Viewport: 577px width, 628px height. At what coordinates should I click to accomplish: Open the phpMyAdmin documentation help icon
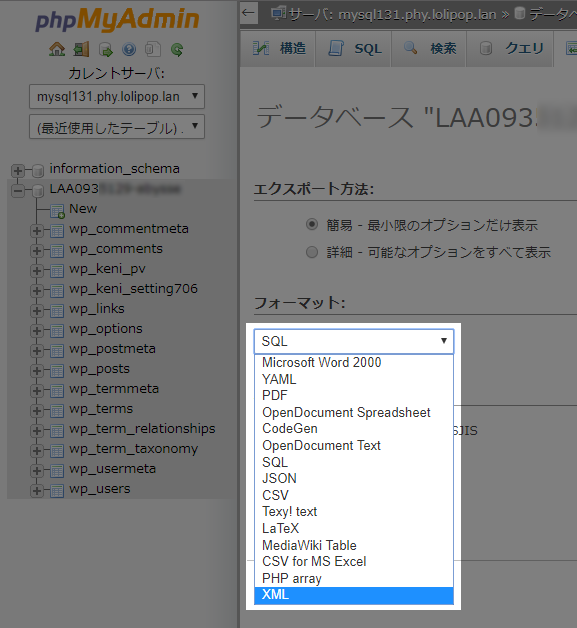(x=129, y=50)
